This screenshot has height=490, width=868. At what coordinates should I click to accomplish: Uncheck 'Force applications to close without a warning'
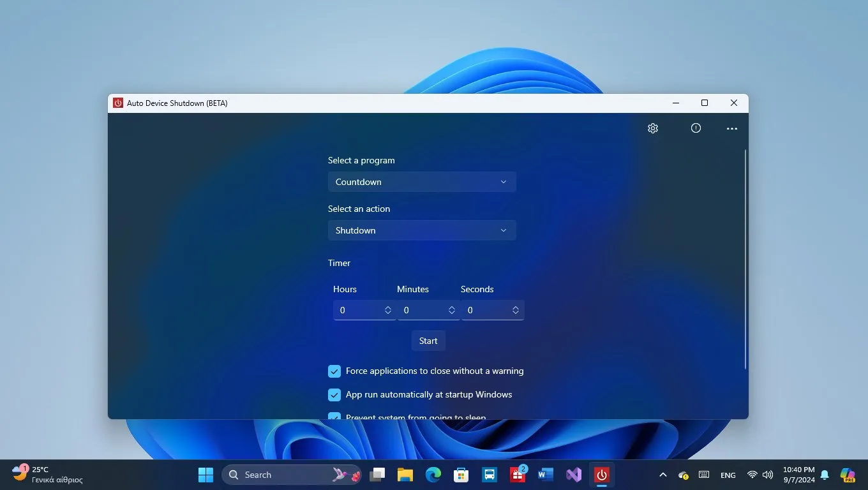pyautogui.click(x=334, y=371)
